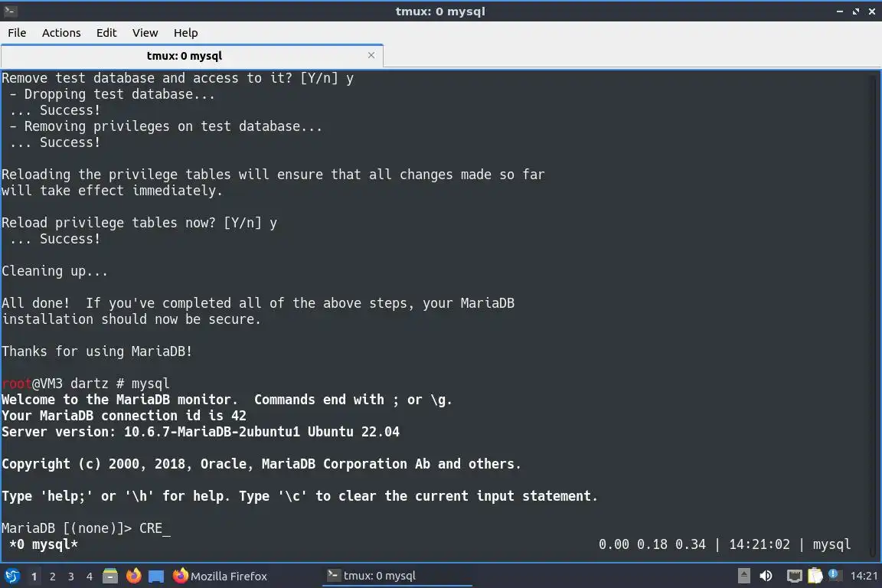Click the 14:21 clock on the panel
Viewport: 882px width, 588px height.
coord(864,576)
